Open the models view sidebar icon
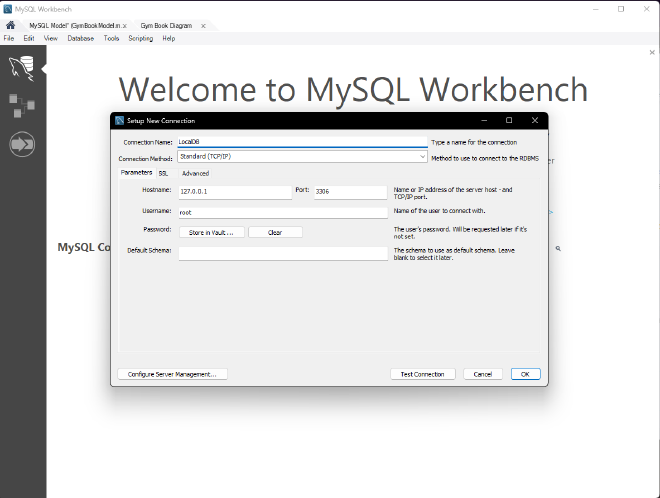This screenshot has height=498, width=660. pyautogui.click(x=22, y=106)
